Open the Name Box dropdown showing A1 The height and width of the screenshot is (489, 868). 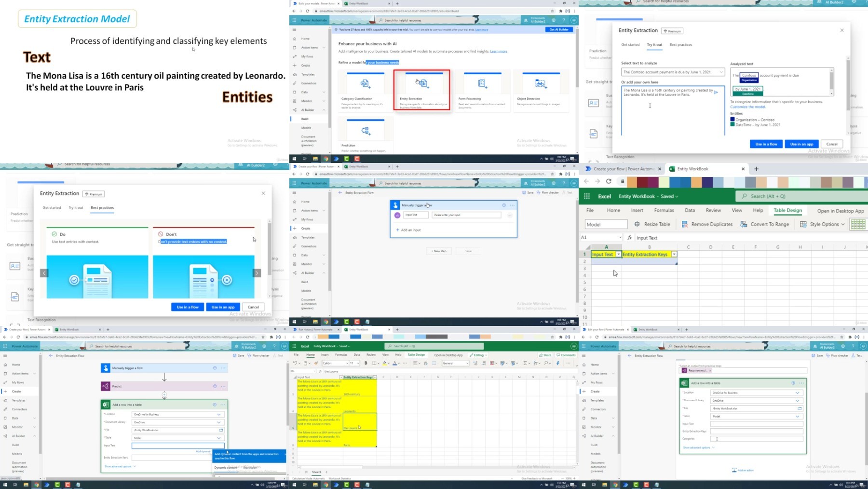point(620,238)
